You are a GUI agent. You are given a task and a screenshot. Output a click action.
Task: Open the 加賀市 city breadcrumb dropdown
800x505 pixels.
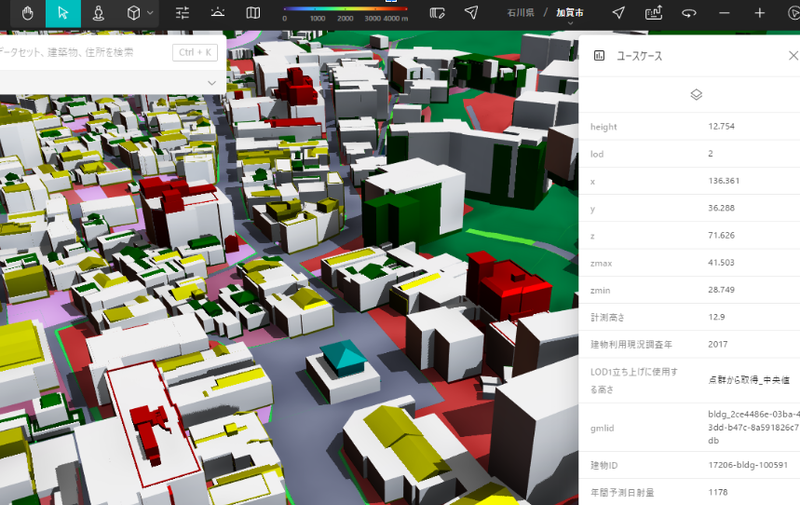pos(570,13)
